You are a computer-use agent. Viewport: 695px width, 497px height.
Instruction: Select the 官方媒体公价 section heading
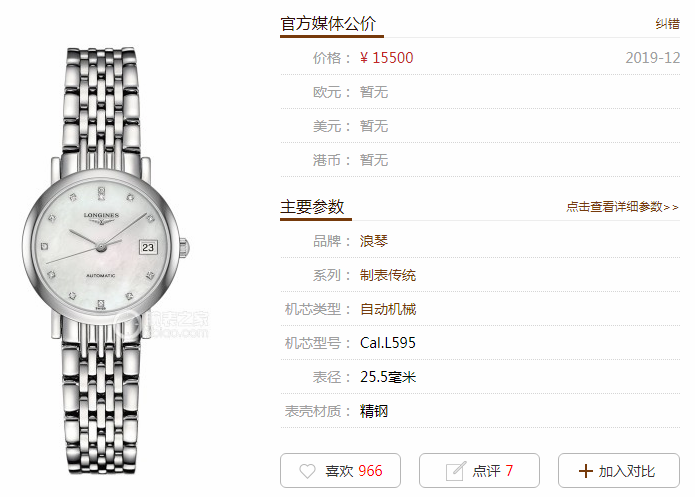pos(328,23)
